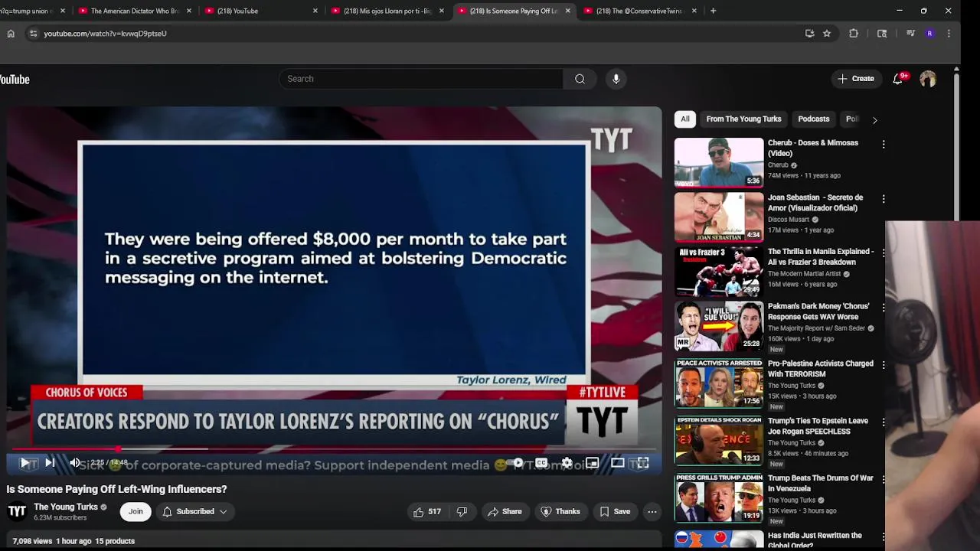
Task: Open video player settings gear
Action: 567,462
